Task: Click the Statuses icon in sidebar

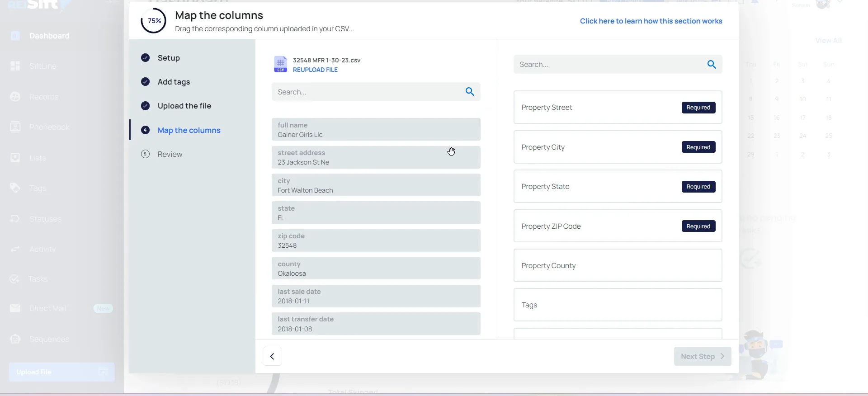Action: click(15, 219)
